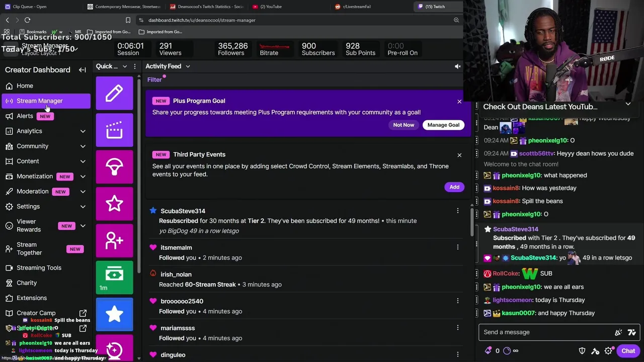
Task: Open Quick Actions three-dot menu
Action: pyautogui.click(x=134, y=66)
